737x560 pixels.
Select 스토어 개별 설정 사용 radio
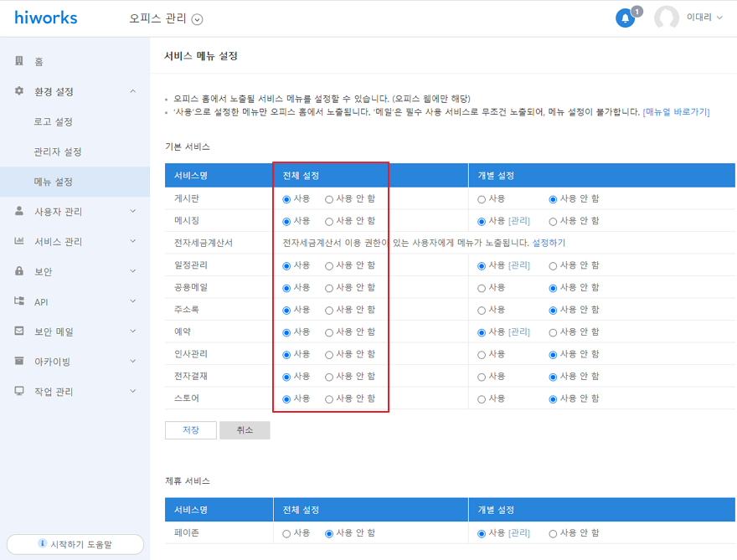[482, 399]
